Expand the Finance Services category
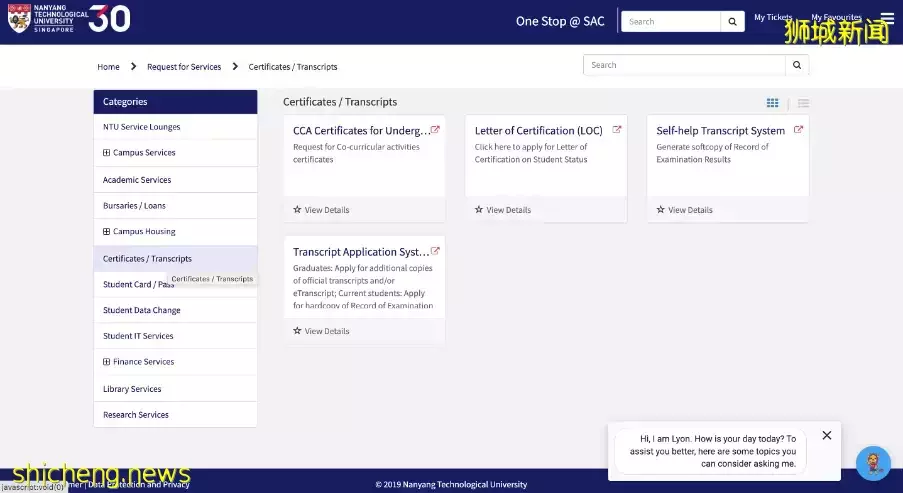904x494 pixels. coord(107,362)
